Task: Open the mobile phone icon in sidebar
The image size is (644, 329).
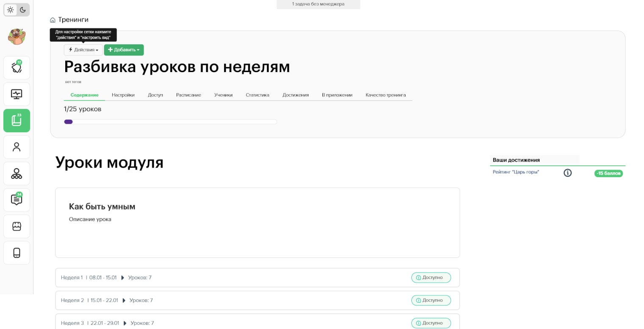Action: 17,252
